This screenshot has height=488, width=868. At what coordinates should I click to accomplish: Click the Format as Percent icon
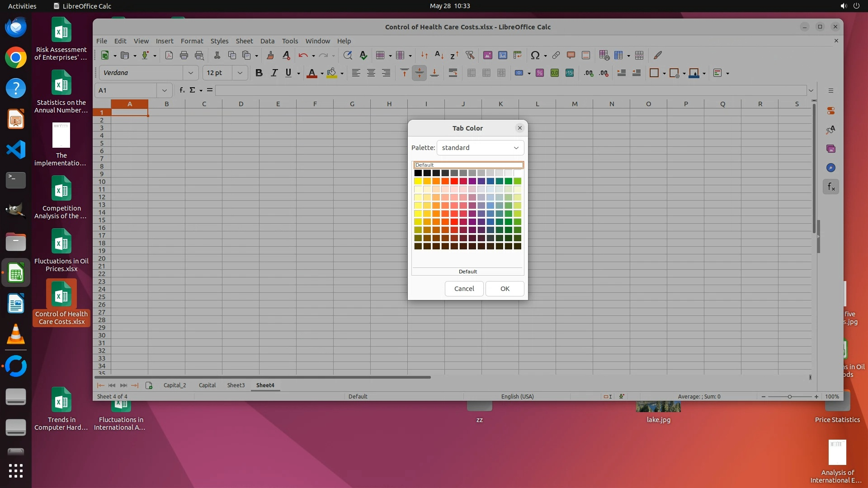[x=539, y=73]
